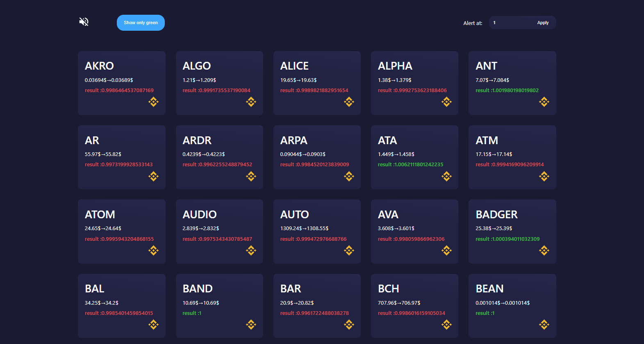This screenshot has width=644, height=344.
Task: Open Binance icon on BAND card
Action: coord(251,325)
